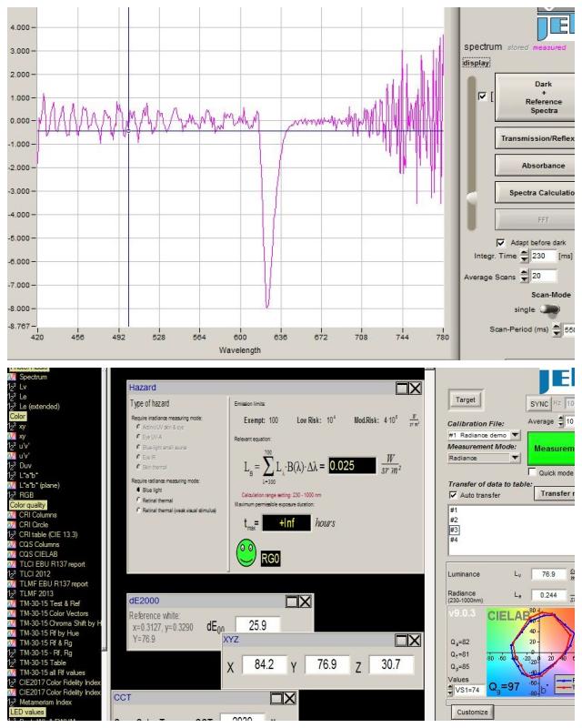The width and height of the screenshot is (582, 728).
Task: Disable the Auto transfer checkbox
Action: click(x=454, y=494)
